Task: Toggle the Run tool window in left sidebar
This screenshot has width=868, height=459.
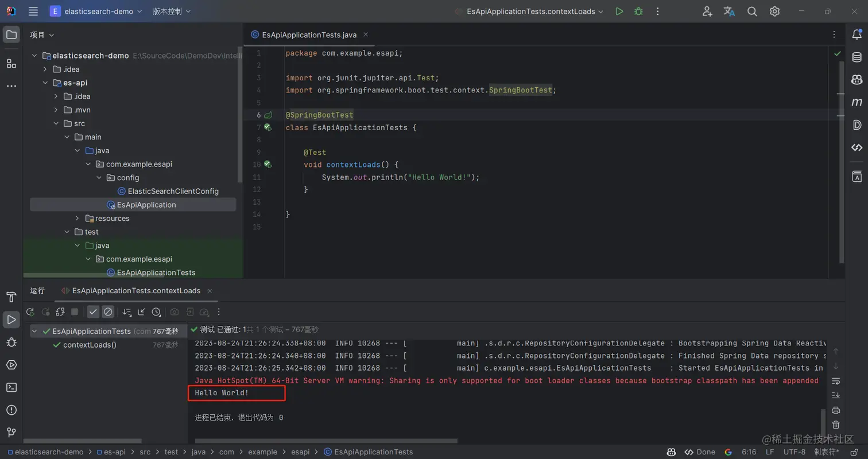Action: click(11, 320)
